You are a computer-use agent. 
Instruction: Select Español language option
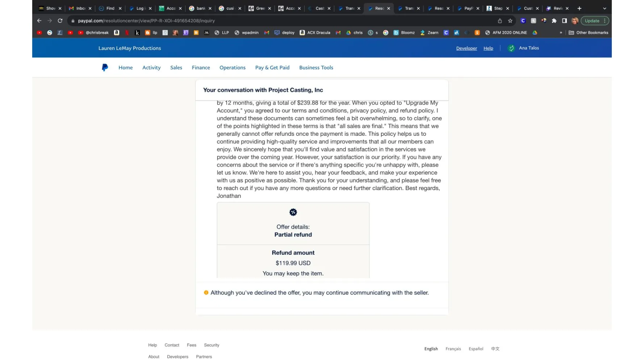pos(476,349)
